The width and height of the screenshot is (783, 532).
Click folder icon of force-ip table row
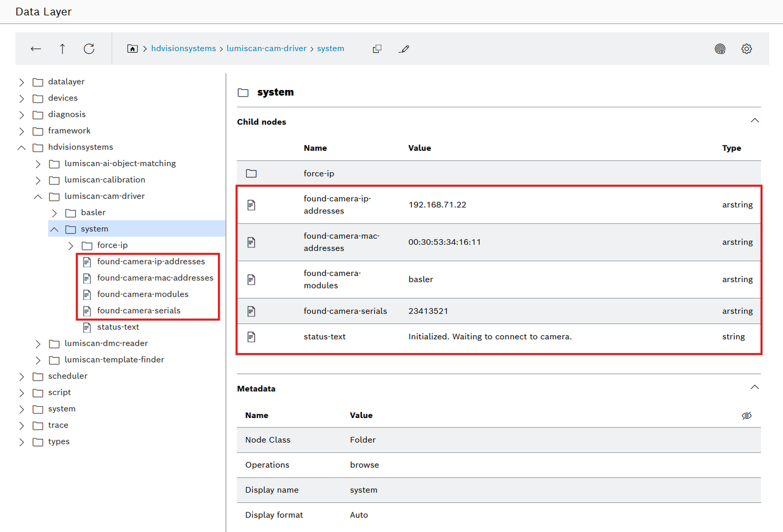coord(251,174)
